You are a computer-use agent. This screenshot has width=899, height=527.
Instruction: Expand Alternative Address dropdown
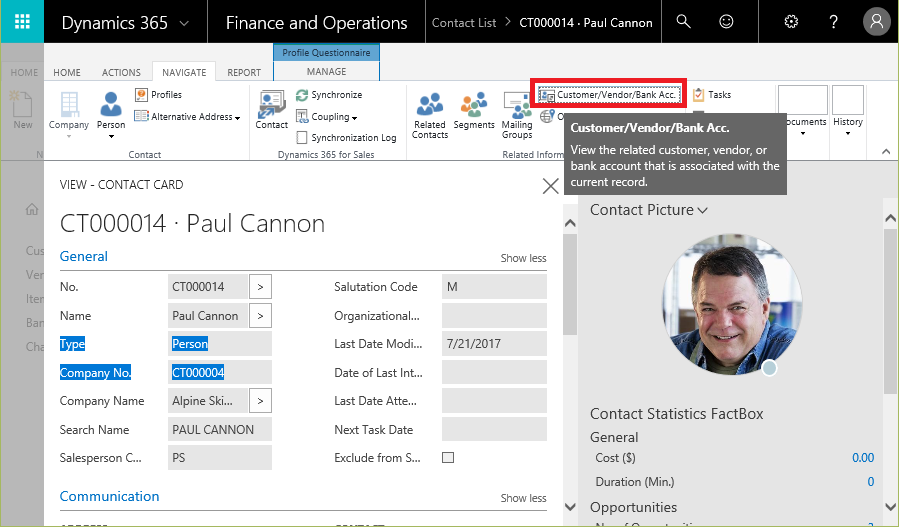[237, 118]
